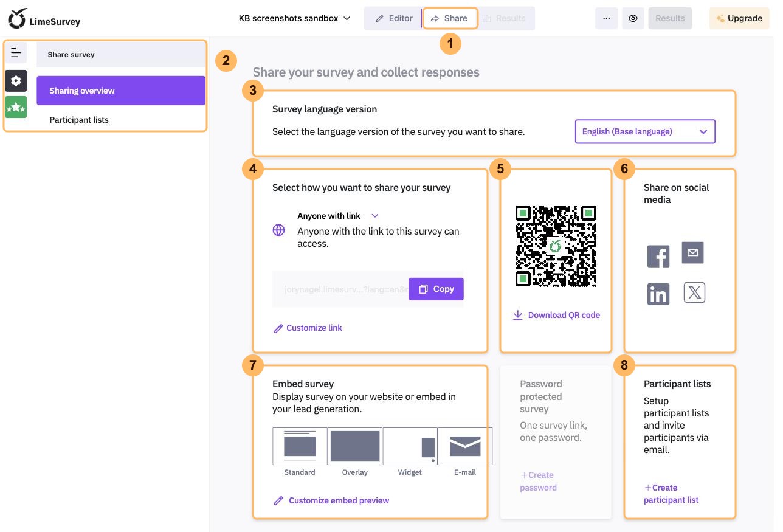Switch to the Share tab
Image resolution: width=783 pixels, height=532 pixels.
tap(450, 18)
